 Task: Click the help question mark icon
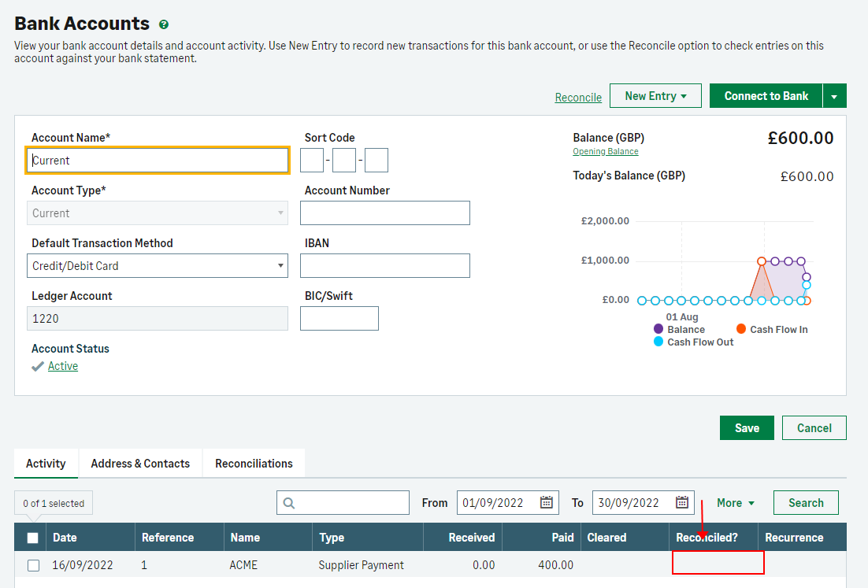(x=164, y=24)
